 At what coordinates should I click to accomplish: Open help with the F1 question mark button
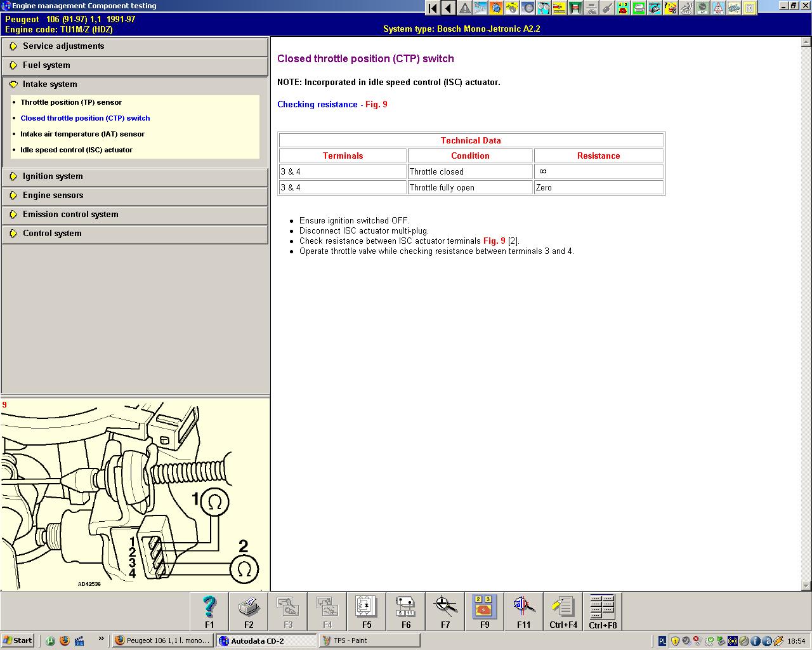209,612
